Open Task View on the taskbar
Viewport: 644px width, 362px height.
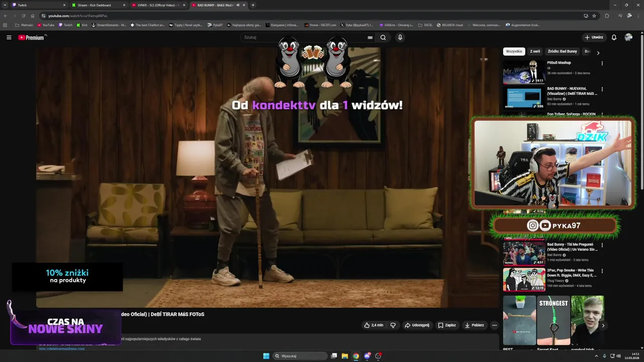tap(334, 356)
